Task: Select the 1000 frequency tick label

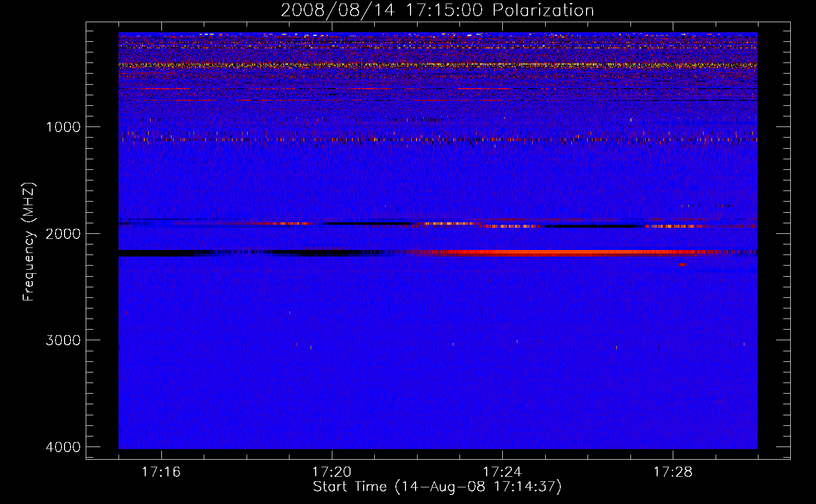Action: coord(63,127)
